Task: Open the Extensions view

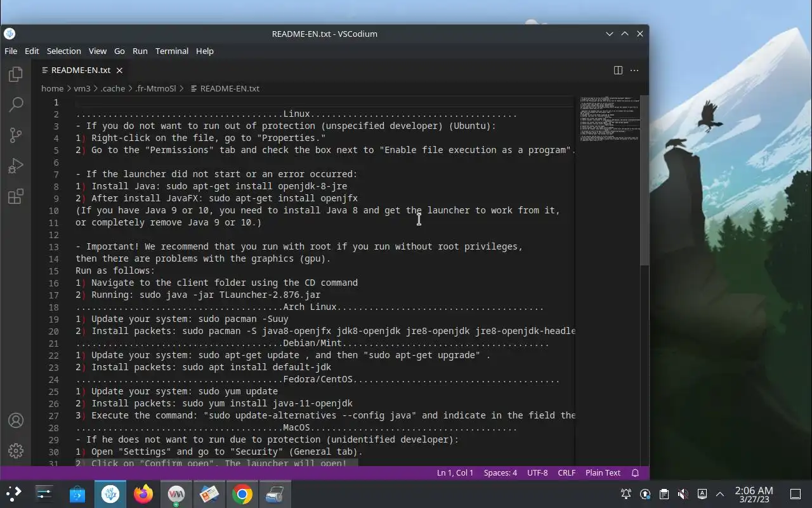Action: [16, 196]
